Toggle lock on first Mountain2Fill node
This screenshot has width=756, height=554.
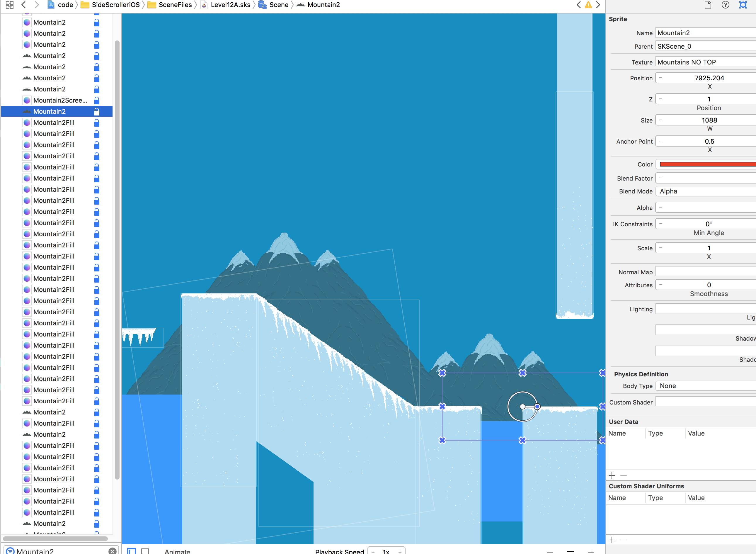pyautogui.click(x=97, y=123)
